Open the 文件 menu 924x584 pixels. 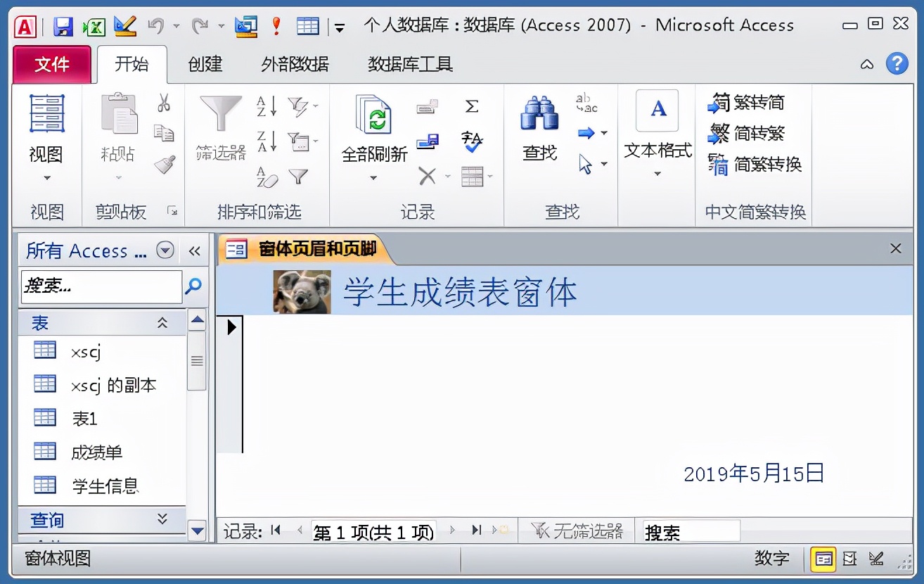(x=52, y=64)
